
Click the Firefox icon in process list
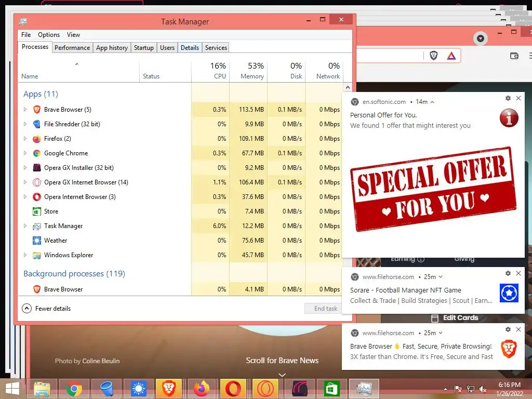click(37, 138)
